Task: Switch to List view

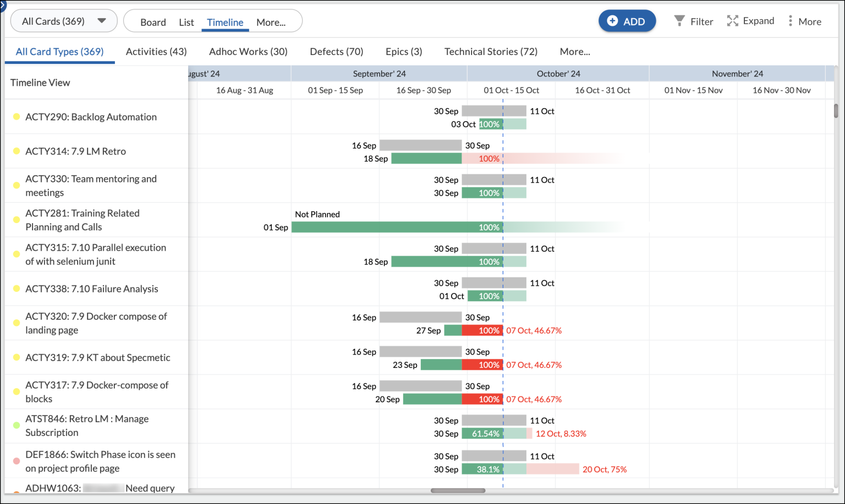Action: 186,22
